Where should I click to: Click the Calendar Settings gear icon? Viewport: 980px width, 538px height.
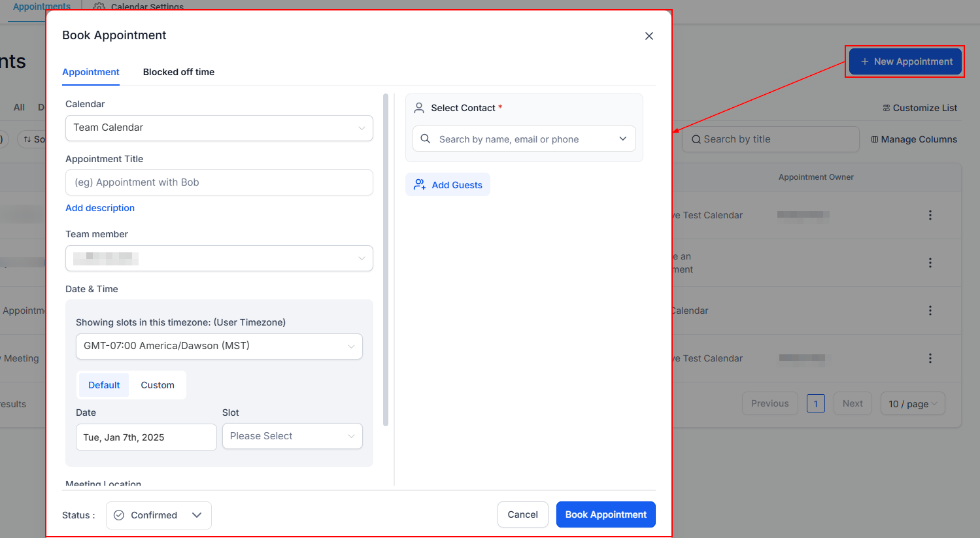point(99,7)
